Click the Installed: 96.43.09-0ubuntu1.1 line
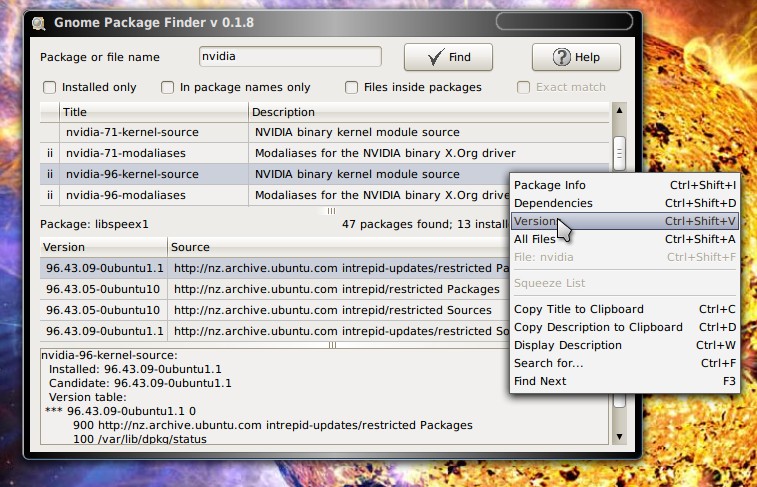757x487 pixels. coord(135,369)
